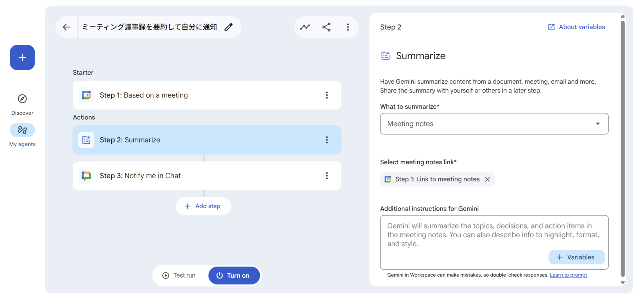This screenshot has height=299, width=644.
Task: Expand the What to summarize dropdown
Action: pyautogui.click(x=494, y=124)
